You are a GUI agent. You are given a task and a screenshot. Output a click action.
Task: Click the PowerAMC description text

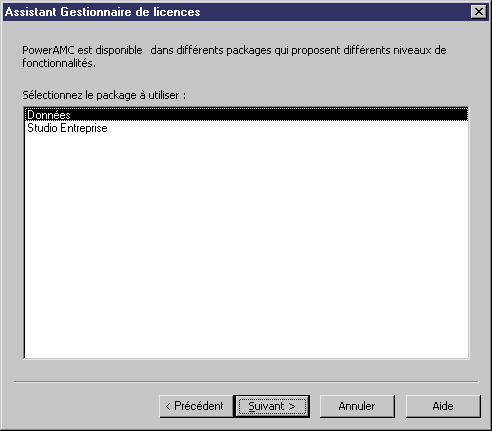(234, 56)
